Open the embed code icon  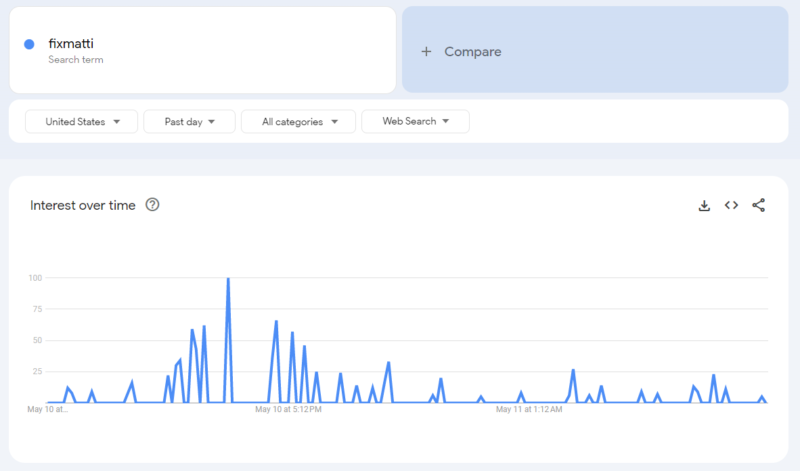731,205
